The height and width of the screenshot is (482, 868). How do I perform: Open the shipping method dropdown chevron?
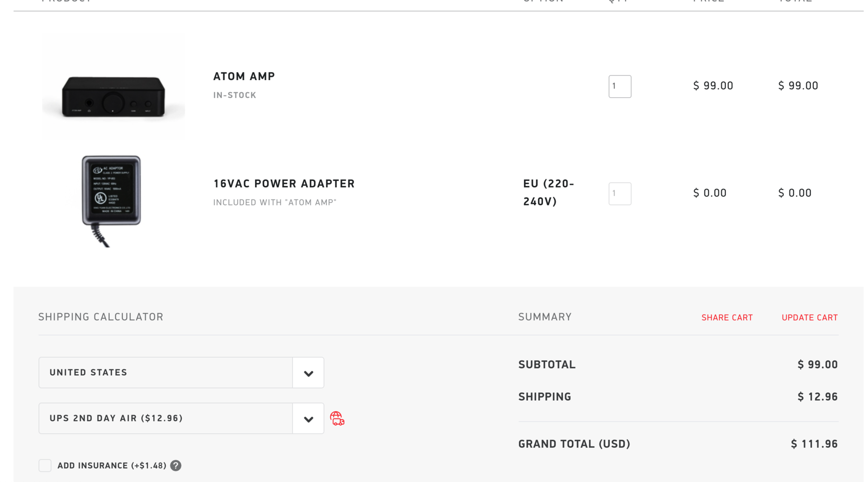(308, 418)
